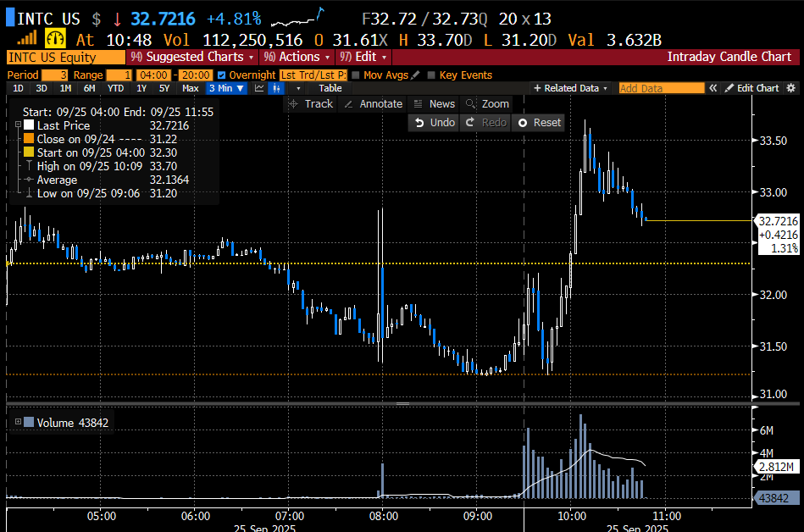The width and height of the screenshot is (804, 532).
Task: Open chart type dropdown arrow
Action: pos(298,88)
